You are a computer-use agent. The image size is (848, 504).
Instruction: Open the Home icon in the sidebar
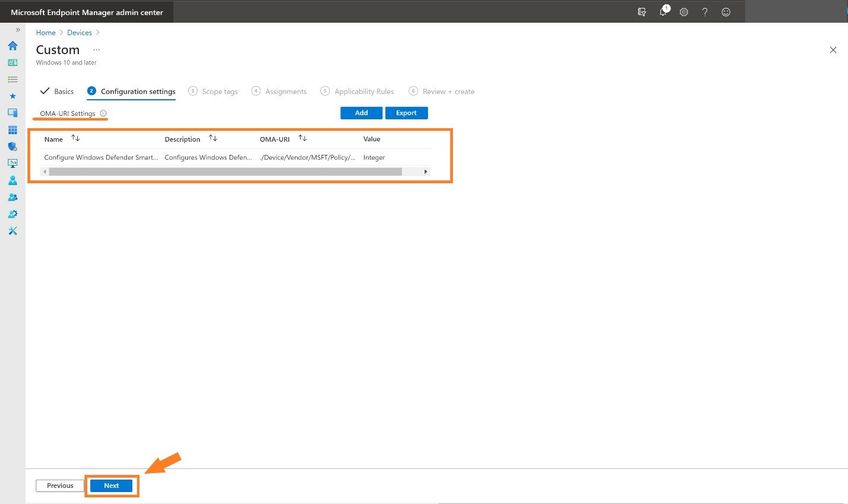[12, 45]
